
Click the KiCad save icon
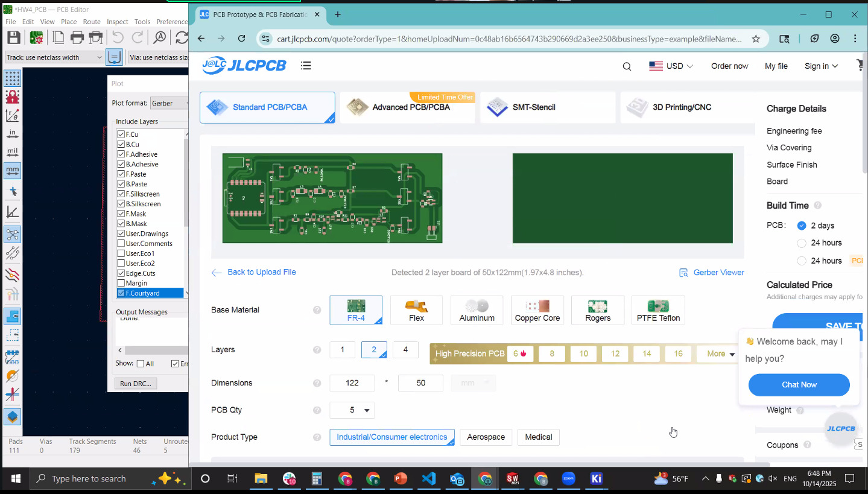(13, 37)
